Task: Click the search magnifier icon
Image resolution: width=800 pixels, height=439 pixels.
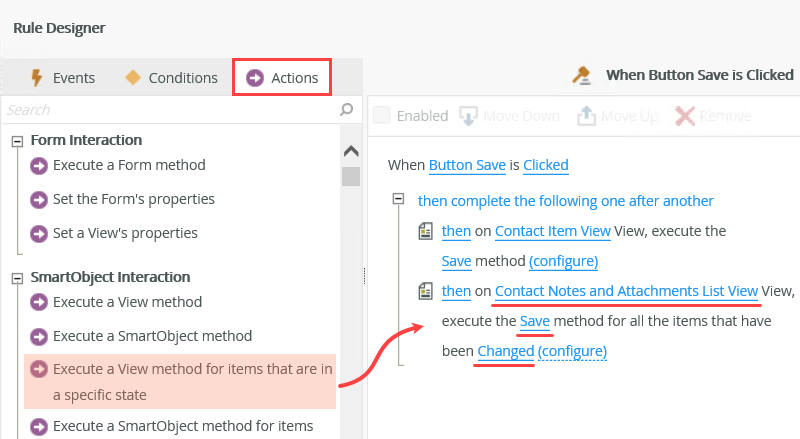Action: (346, 109)
